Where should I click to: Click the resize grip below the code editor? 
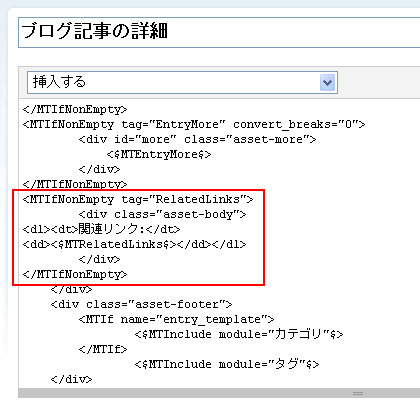[358, 393]
